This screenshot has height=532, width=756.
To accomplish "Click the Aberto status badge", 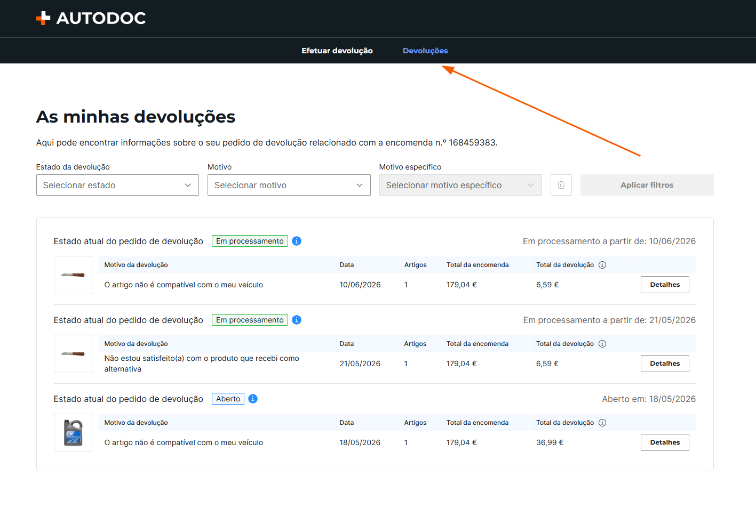I will 228,399.
